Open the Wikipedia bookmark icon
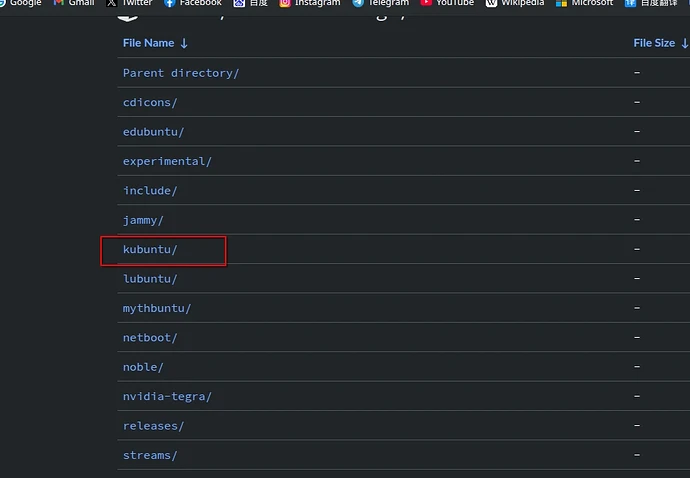Image resolution: width=690 pixels, height=478 pixels. pos(491,3)
